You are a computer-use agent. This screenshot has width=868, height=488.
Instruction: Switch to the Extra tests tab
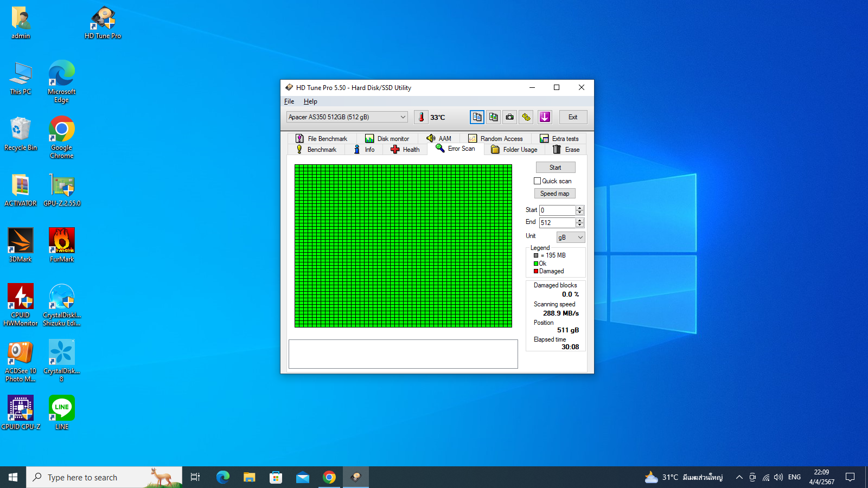click(x=559, y=139)
